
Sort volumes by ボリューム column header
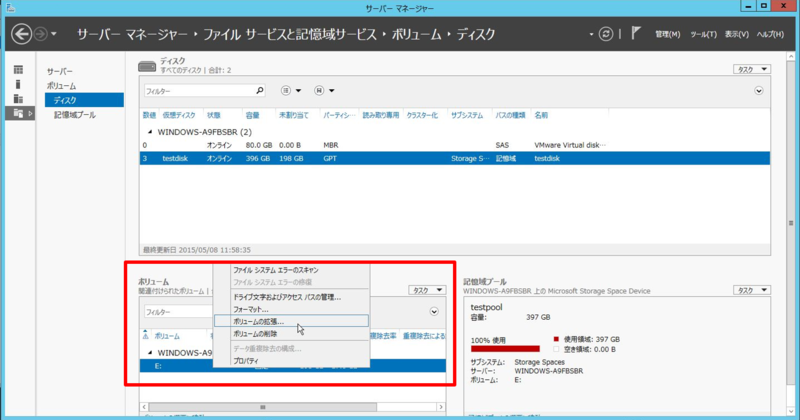(167, 336)
